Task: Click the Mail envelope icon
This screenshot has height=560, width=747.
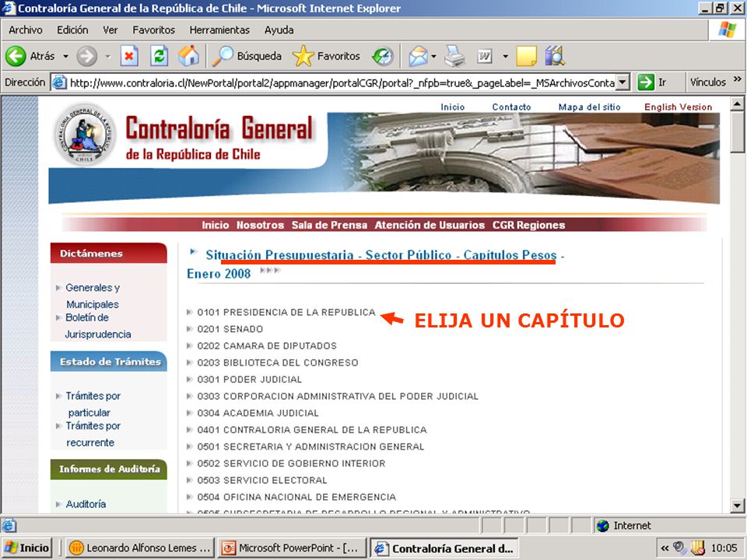Action: pos(418,57)
